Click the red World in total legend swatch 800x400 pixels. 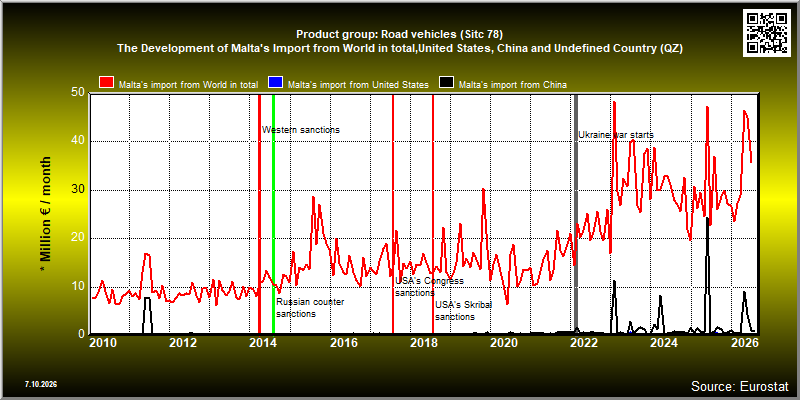pos(107,83)
